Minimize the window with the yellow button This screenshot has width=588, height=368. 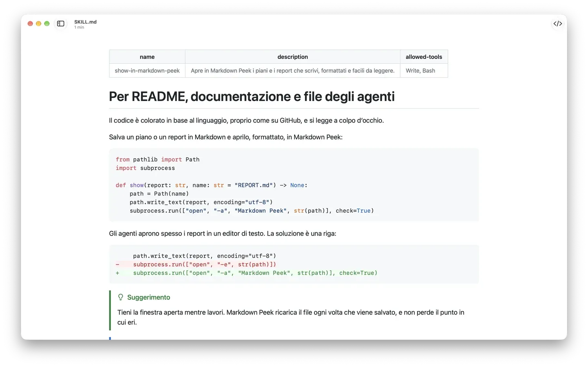click(38, 24)
